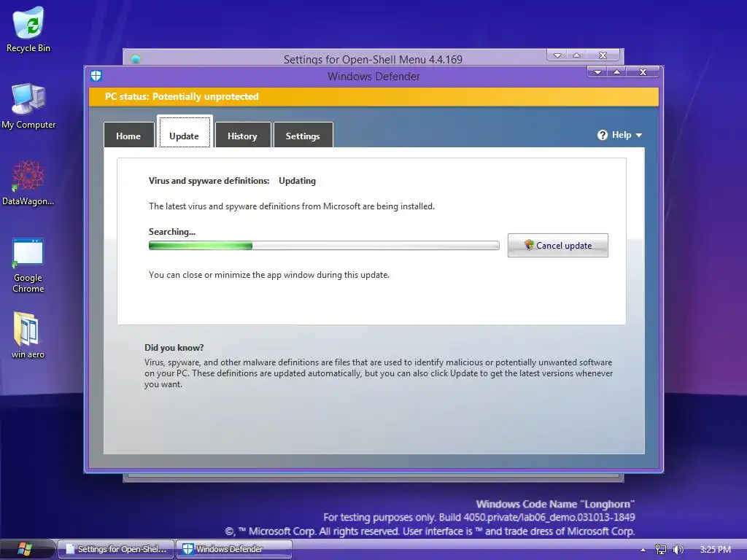747x560 pixels.
Task: Click the Windows Defender taskbar button
Action: (234, 549)
